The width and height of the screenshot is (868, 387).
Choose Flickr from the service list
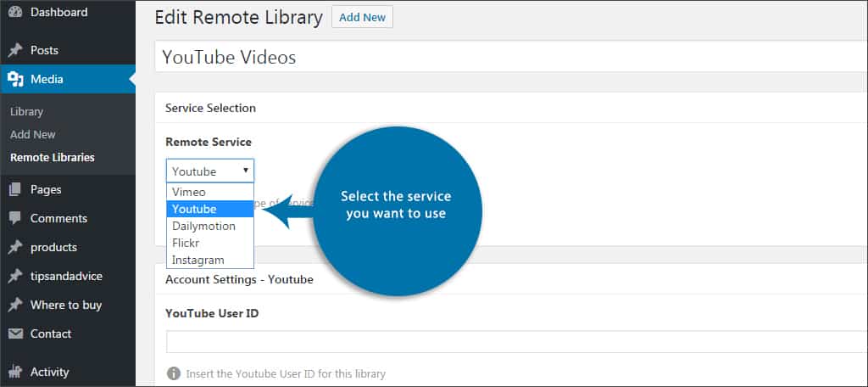[210, 243]
